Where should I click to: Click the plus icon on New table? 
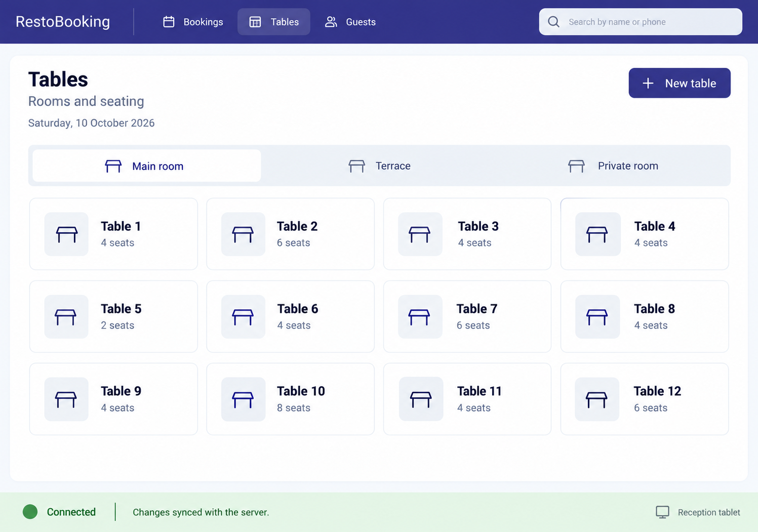click(x=648, y=83)
